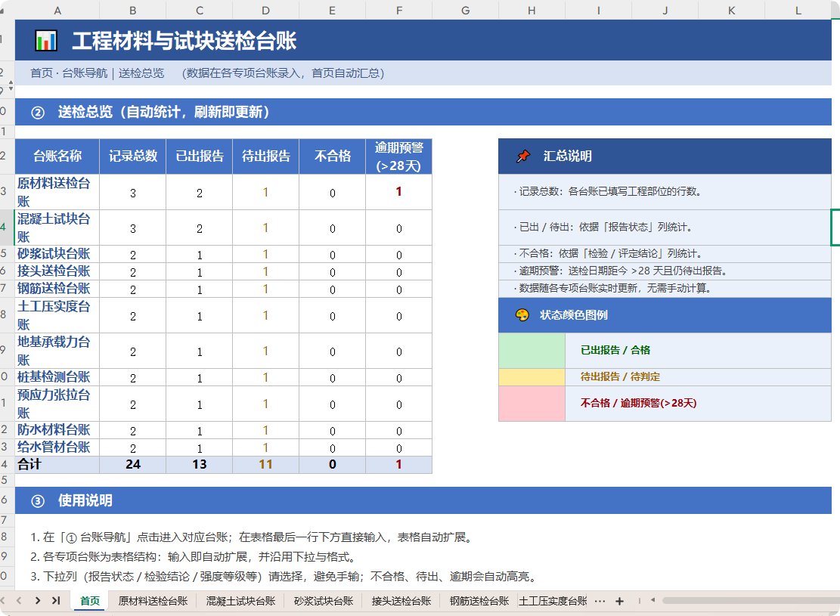The width and height of the screenshot is (840, 616).
Task: Click the palette icon by 状态颜色图例
Action: [522, 315]
